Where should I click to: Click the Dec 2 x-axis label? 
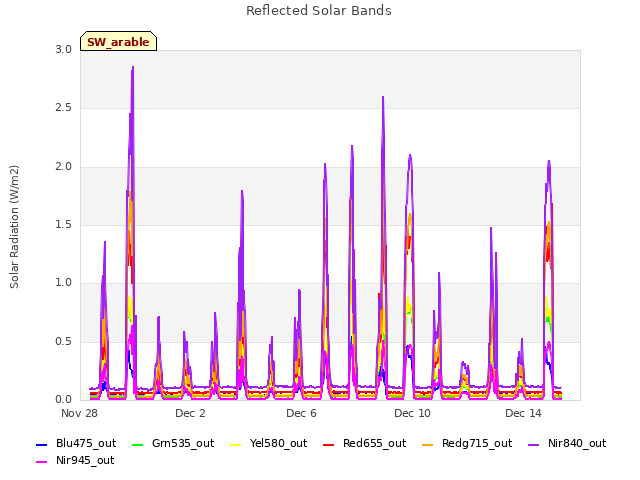click(190, 413)
